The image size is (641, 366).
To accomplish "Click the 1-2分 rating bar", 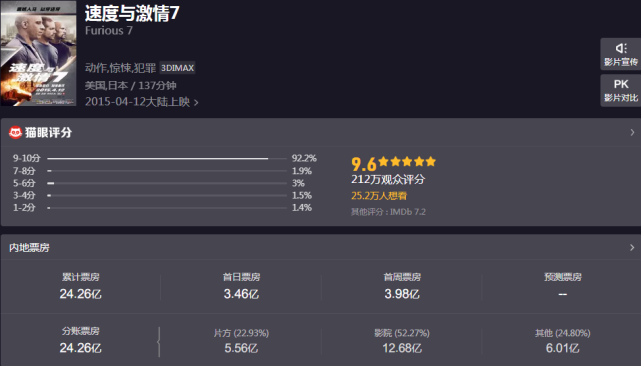I will [x=167, y=207].
